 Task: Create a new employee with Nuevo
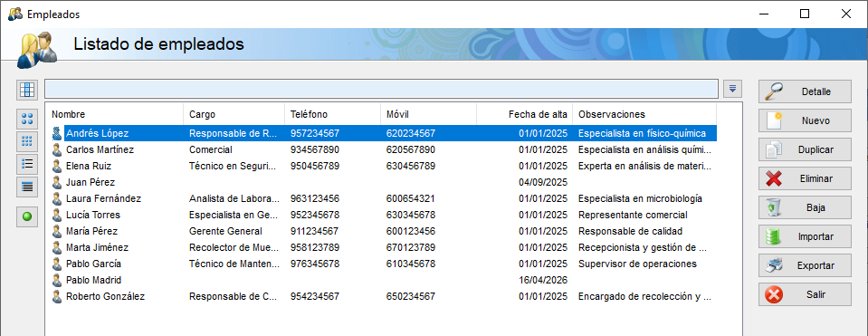[x=805, y=120]
